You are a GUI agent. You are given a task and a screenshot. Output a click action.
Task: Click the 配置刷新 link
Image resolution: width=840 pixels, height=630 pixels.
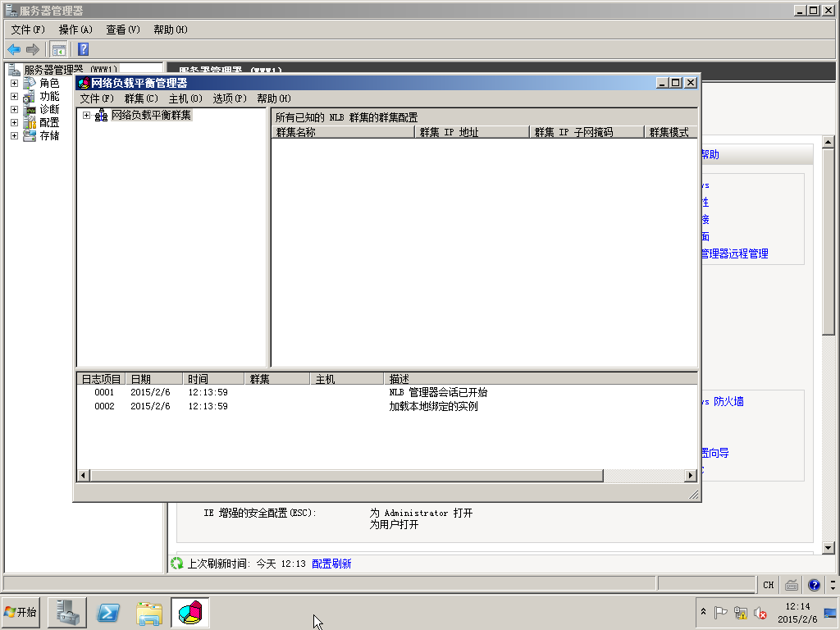[x=331, y=564]
